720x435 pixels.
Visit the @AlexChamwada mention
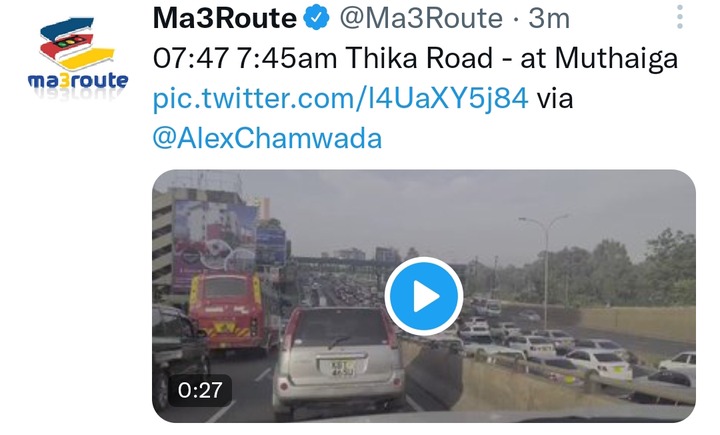tap(267, 138)
